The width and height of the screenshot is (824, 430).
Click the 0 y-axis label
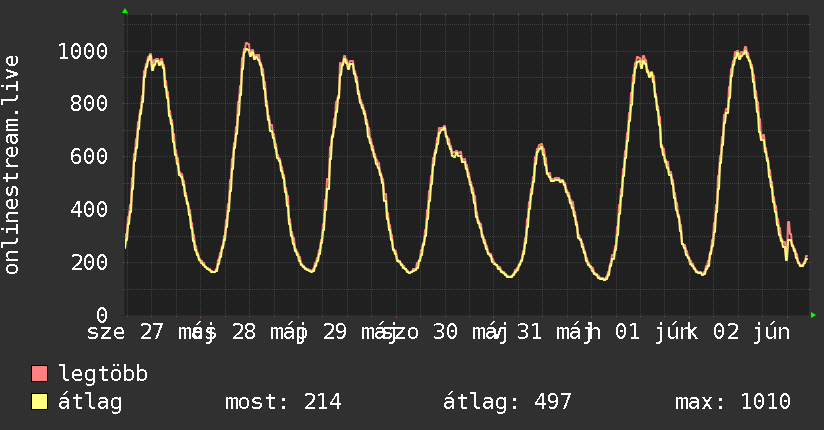pyautogui.click(x=102, y=315)
